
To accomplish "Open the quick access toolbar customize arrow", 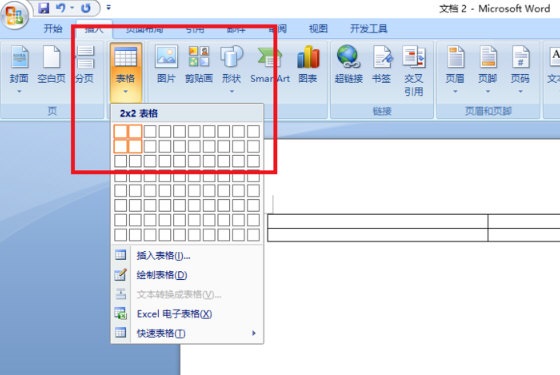I will point(109,7).
